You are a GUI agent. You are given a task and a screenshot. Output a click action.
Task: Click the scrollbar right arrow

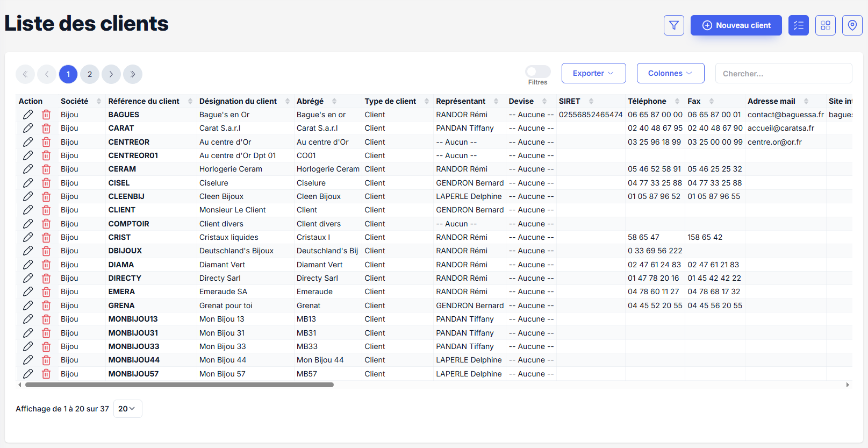click(x=848, y=385)
